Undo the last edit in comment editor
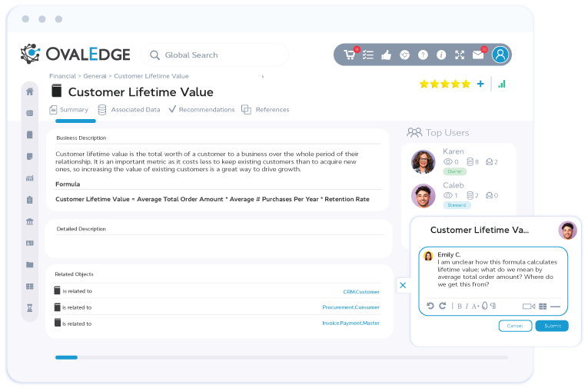This screenshot has height=388, width=588. [x=430, y=306]
